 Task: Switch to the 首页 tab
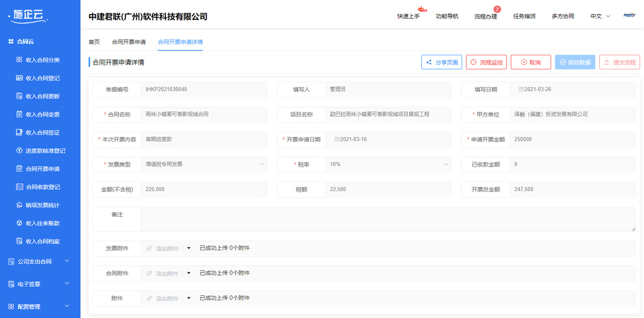(x=94, y=42)
